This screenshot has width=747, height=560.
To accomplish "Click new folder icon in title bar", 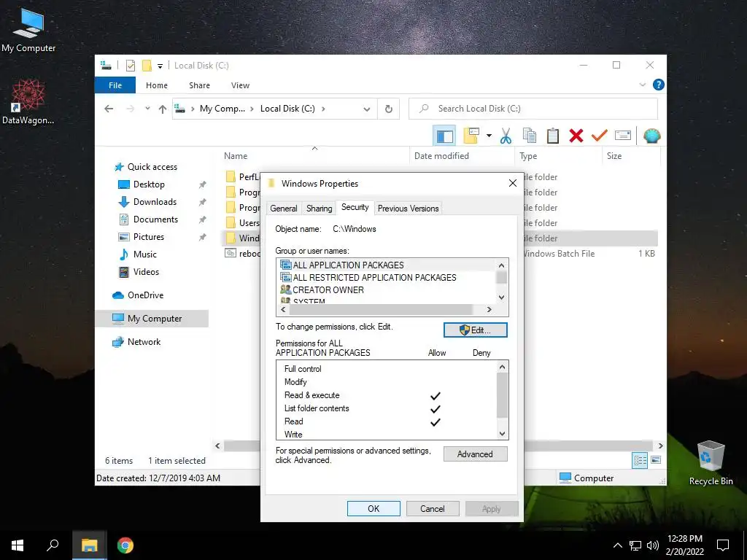I will [147, 65].
